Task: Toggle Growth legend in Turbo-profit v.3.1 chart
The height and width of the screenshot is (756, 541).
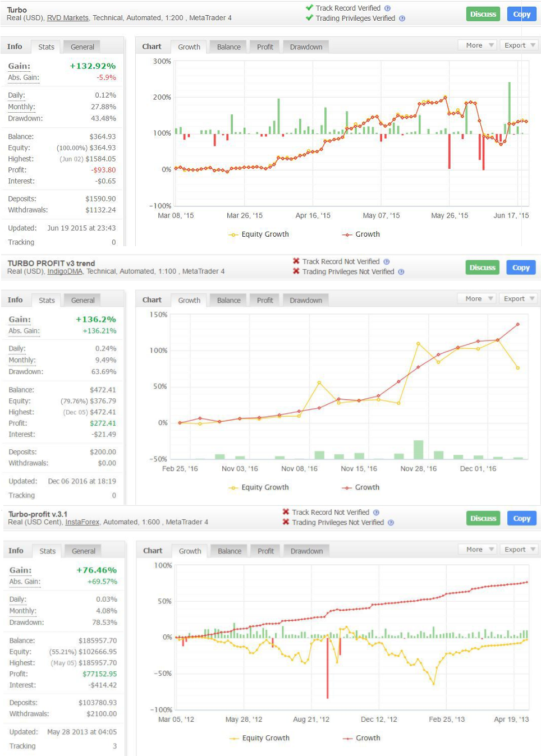Action: click(362, 738)
